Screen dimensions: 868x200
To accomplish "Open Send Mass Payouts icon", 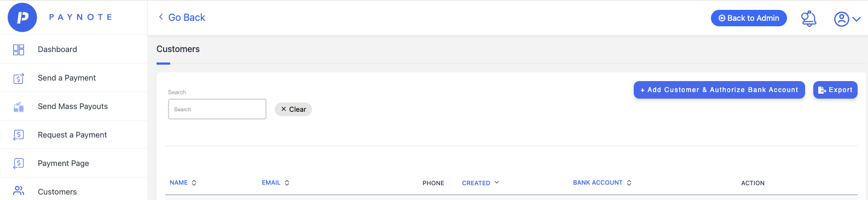I will pos(19,107).
